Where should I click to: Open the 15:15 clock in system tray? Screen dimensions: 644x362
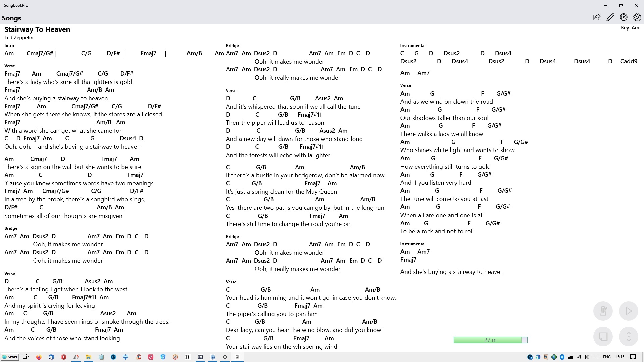click(620, 357)
